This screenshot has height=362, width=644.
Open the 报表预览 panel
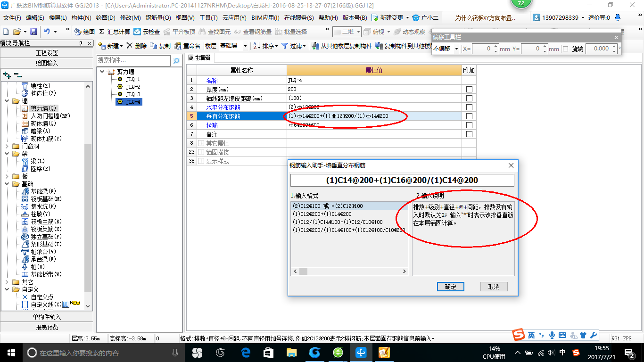click(x=47, y=327)
